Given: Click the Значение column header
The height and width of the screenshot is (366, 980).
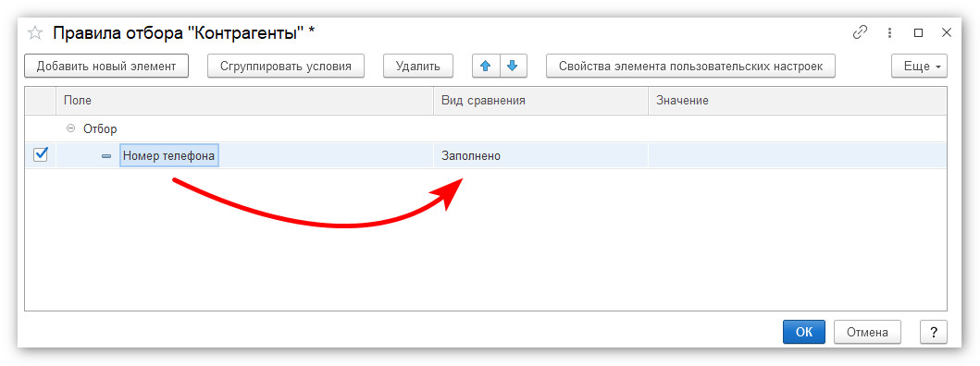Looking at the screenshot, I should tap(797, 101).
